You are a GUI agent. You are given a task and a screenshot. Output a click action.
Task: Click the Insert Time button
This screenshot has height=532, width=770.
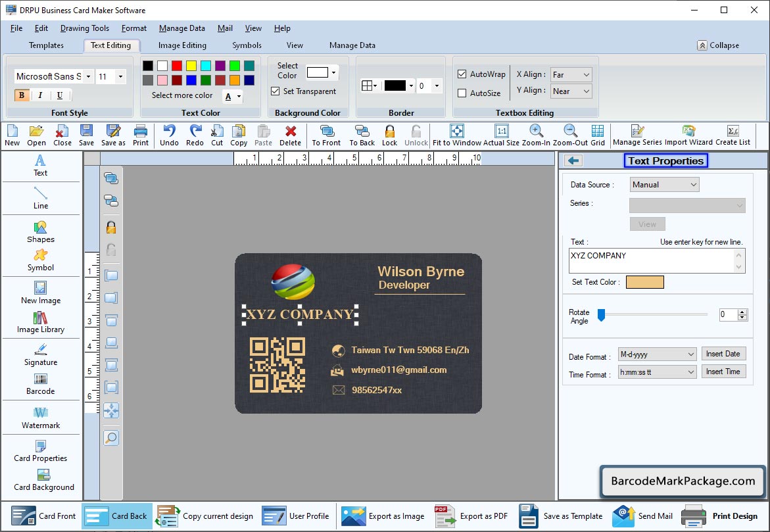pyautogui.click(x=723, y=372)
